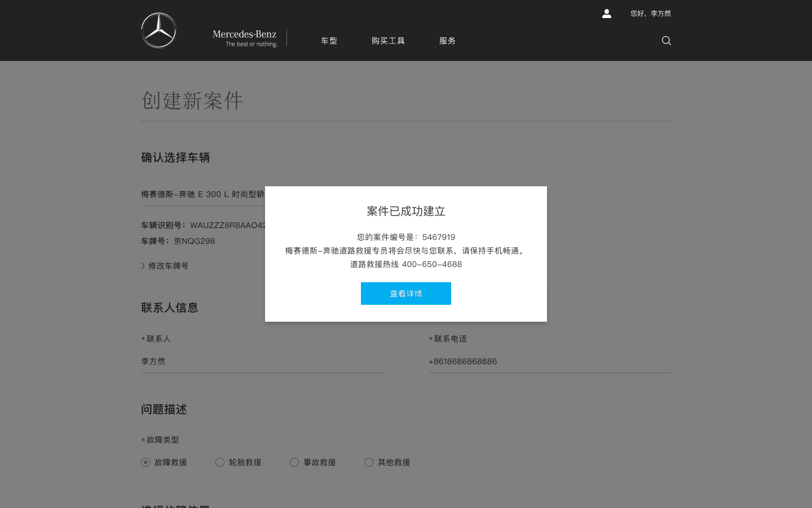Click the 车牌号 京NQG298 text
This screenshot has width=812, height=508.
click(178, 241)
